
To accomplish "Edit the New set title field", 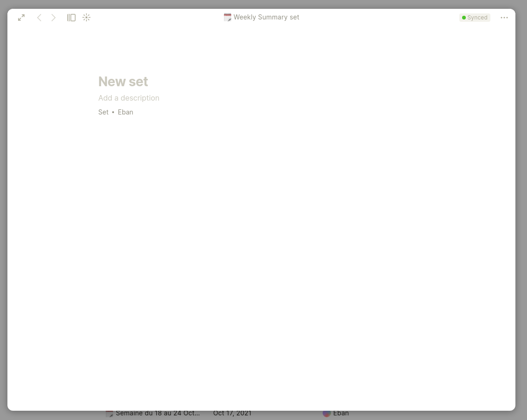I will [x=123, y=82].
